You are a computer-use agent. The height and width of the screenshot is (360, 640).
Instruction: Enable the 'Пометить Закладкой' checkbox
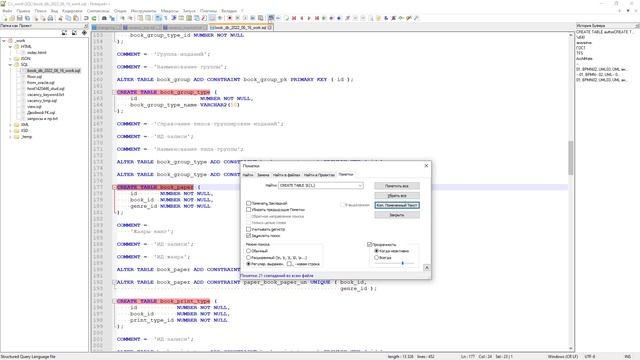(249, 203)
